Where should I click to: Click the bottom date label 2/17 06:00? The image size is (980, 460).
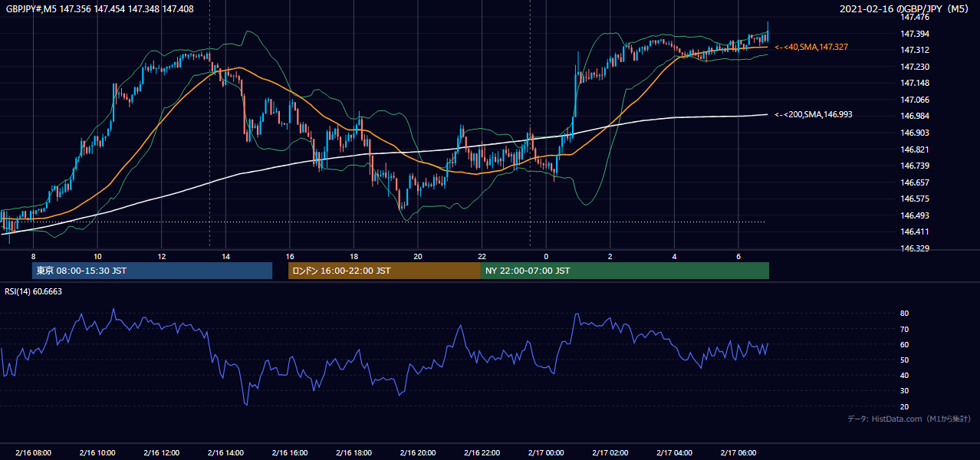pos(738,452)
